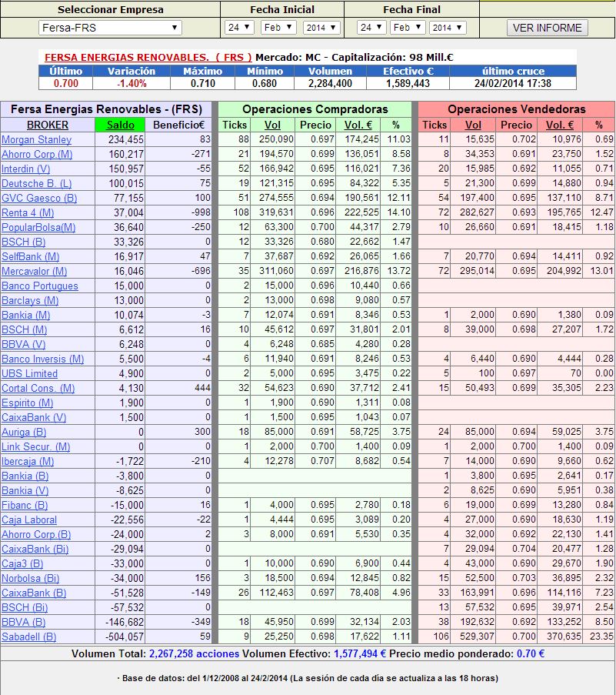Sort buyers by the Vol column header
The image size is (616, 695).
pos(272,125)
